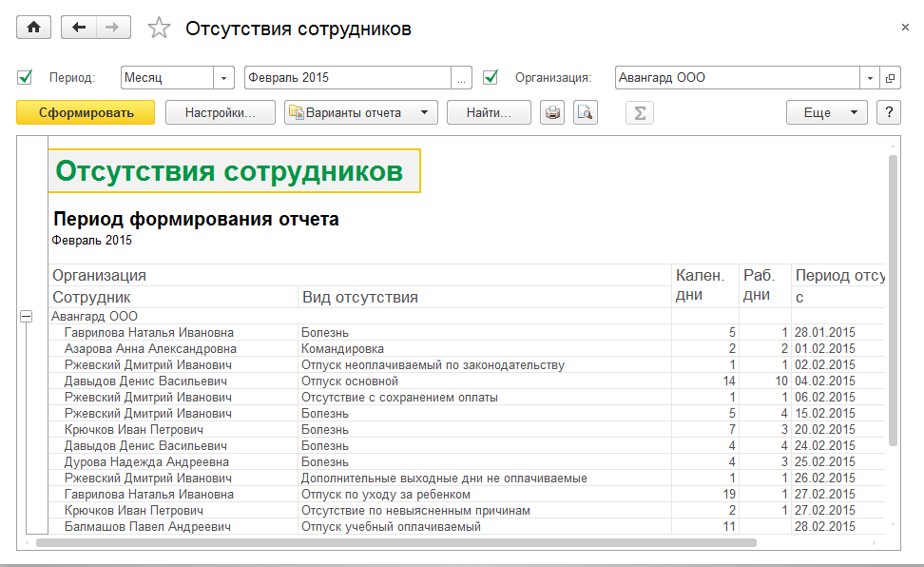Viewport: 924px width, 567px height.
Task: Expand the Организация dropdown arrow
Action: [871, 78]
